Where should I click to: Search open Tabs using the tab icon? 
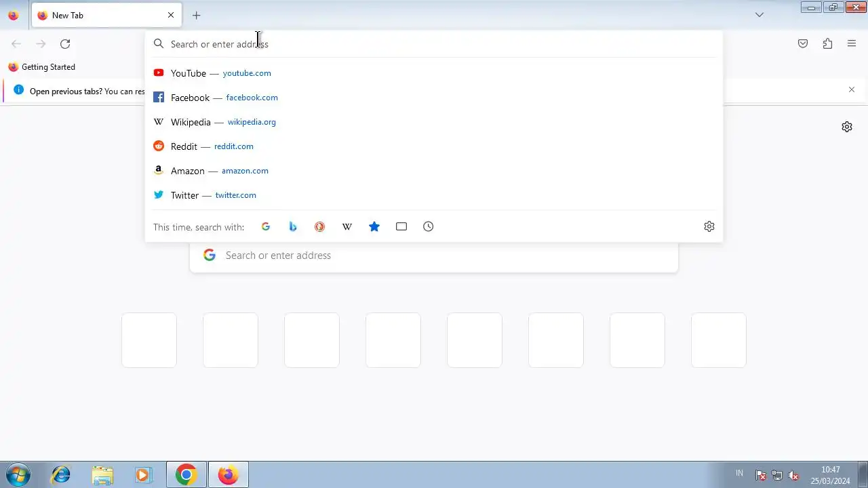point(401,227)
